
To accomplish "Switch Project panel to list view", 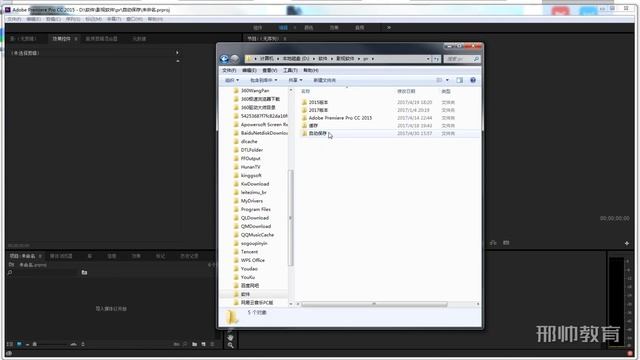I will [x=10, y=344].
